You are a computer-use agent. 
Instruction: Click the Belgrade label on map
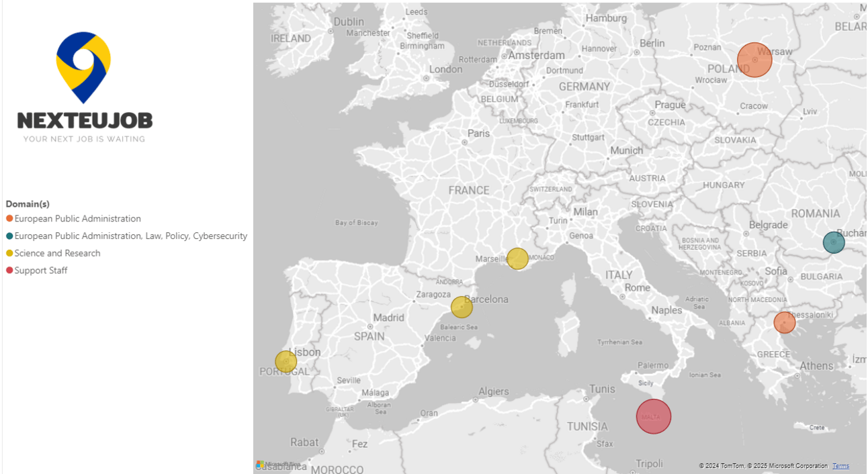click(768, 225)
